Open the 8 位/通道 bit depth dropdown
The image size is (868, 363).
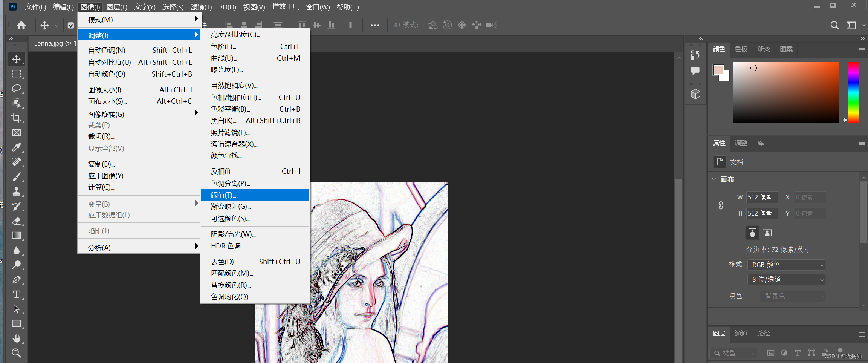[x=786, y=279]
